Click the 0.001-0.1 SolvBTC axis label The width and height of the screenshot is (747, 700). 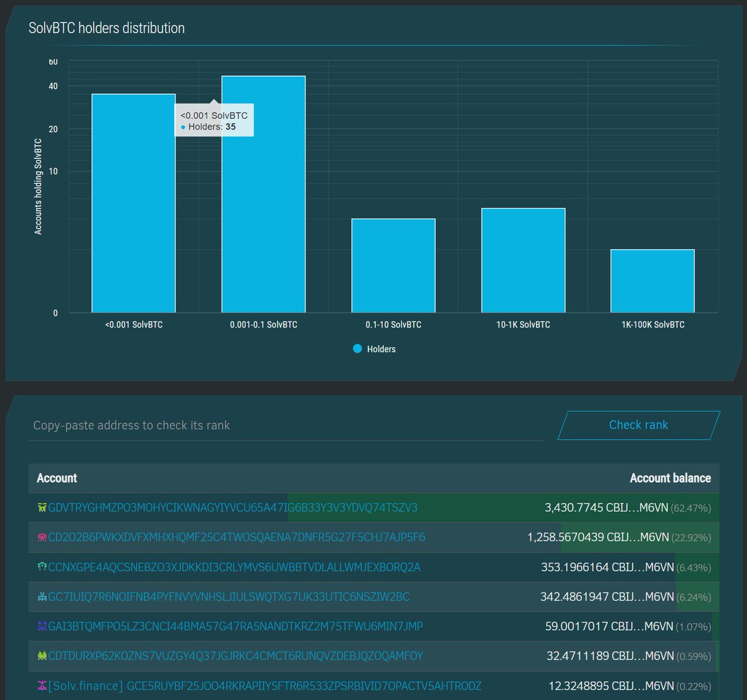[x=263, y=324]
